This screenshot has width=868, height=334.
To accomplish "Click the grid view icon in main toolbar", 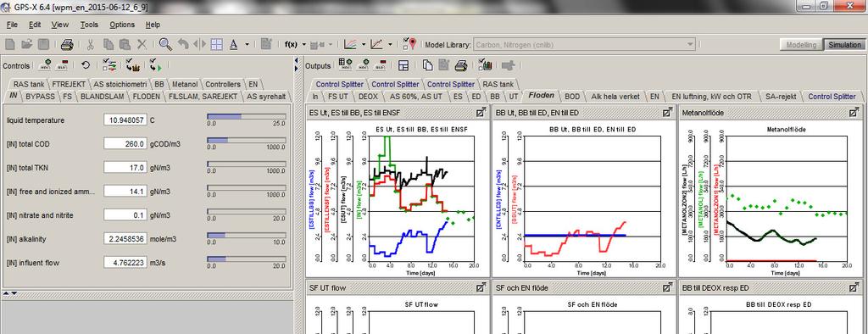I will pos(216,44).
